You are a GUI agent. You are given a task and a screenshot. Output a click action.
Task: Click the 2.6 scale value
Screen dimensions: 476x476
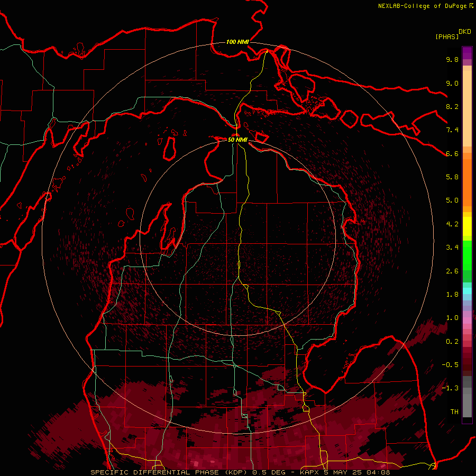pyautogui.click(x=452, y=271)
